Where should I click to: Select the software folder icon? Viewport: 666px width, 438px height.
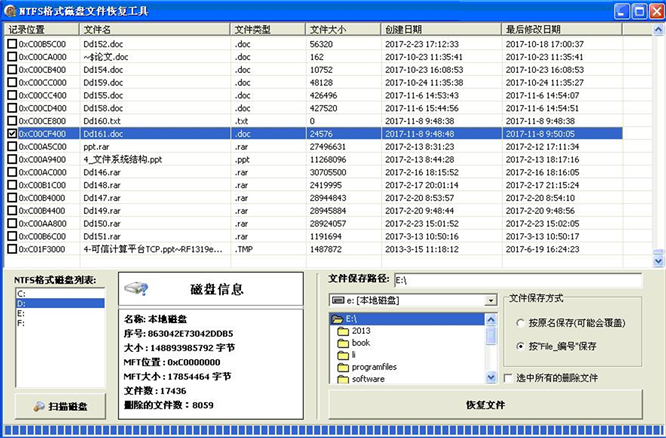(343, 379)
